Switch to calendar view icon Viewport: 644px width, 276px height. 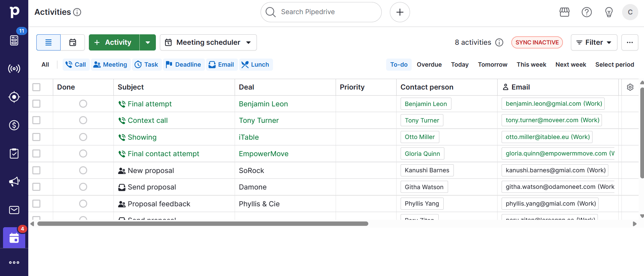(73, 42)
